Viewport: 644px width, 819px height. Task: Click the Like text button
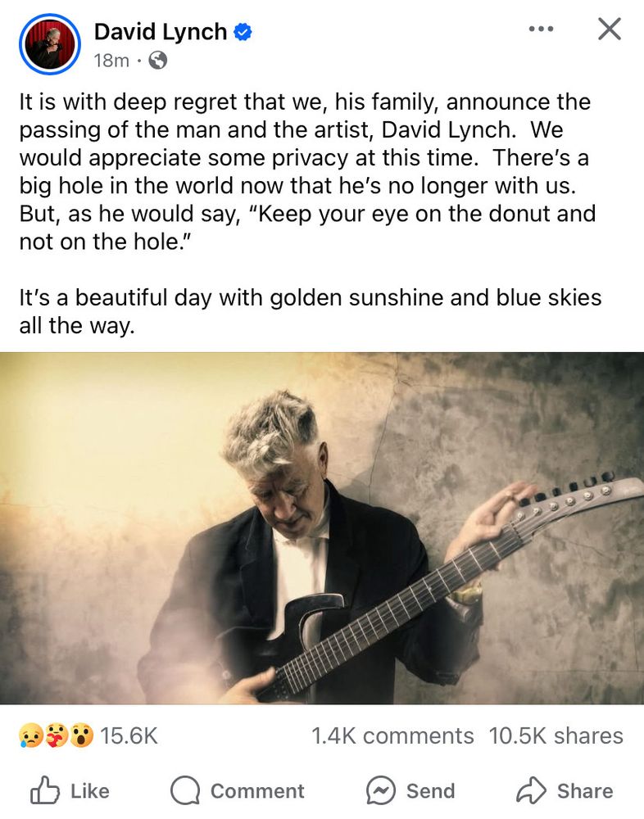90,791
